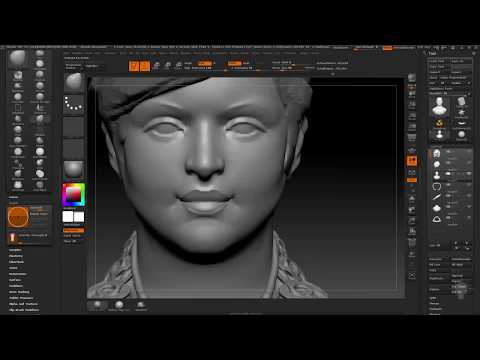Toggle the Zsub sculpt mode button

246,63
